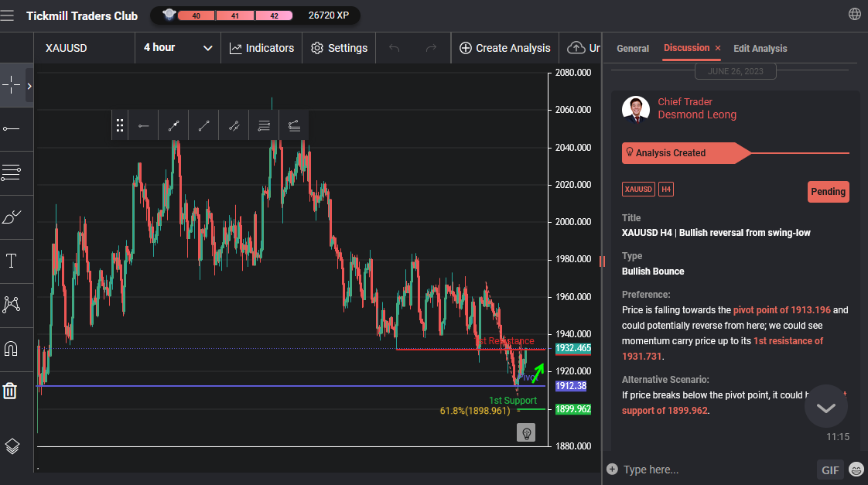Click the message input field

717,470
